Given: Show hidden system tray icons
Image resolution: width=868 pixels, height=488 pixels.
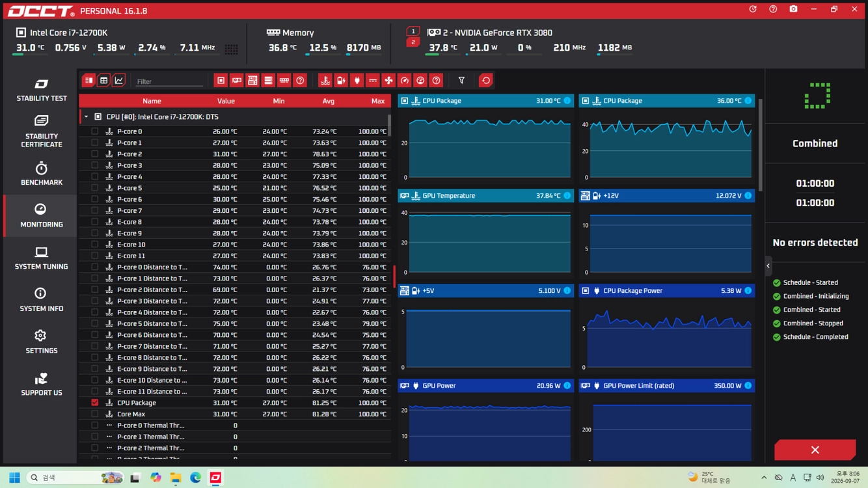Looking at the screenshot, I should pyautogui.click(x=764, y=478).
